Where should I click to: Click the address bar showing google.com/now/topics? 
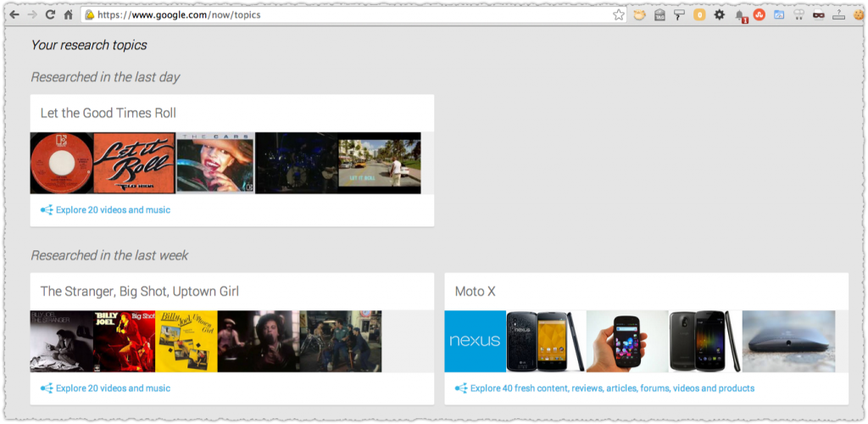pos(353,15)
